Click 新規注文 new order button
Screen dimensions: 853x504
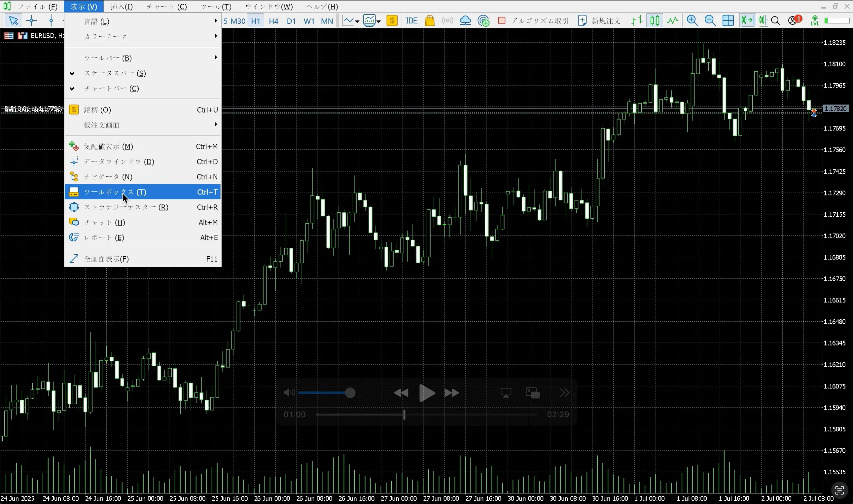(599, 21)
